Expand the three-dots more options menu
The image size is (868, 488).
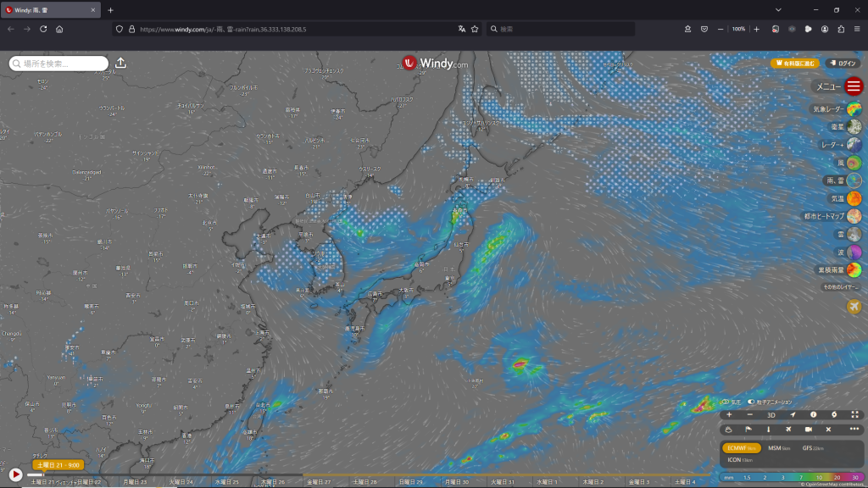tap(854, 430)
